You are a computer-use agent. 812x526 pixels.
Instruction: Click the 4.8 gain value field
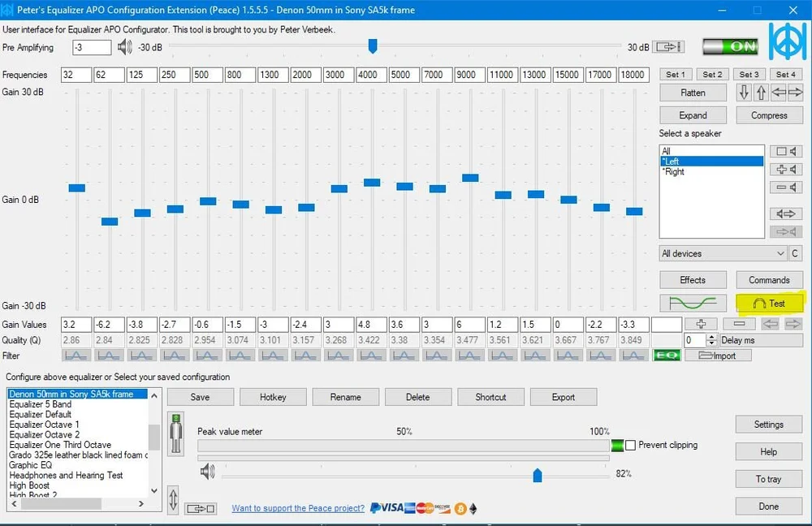(371, 325)
